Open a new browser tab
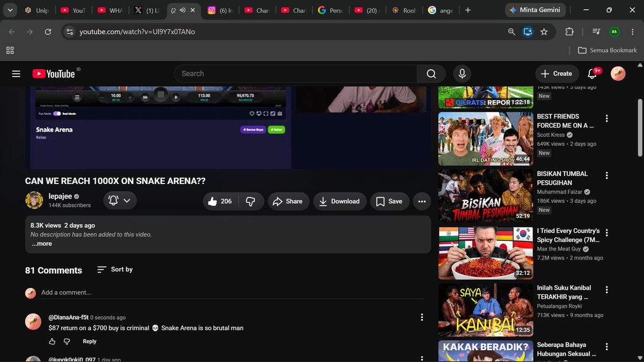 [x=468, y=10]
